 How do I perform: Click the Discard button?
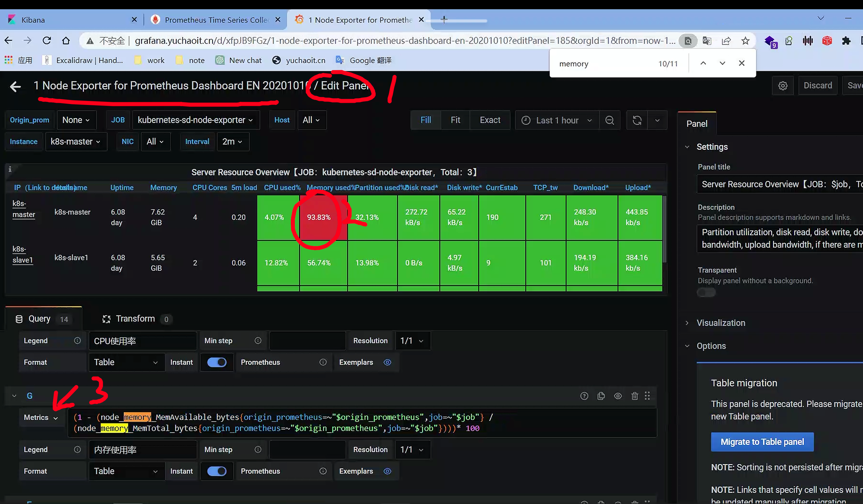pyautogui.click(x=817, y=86)
